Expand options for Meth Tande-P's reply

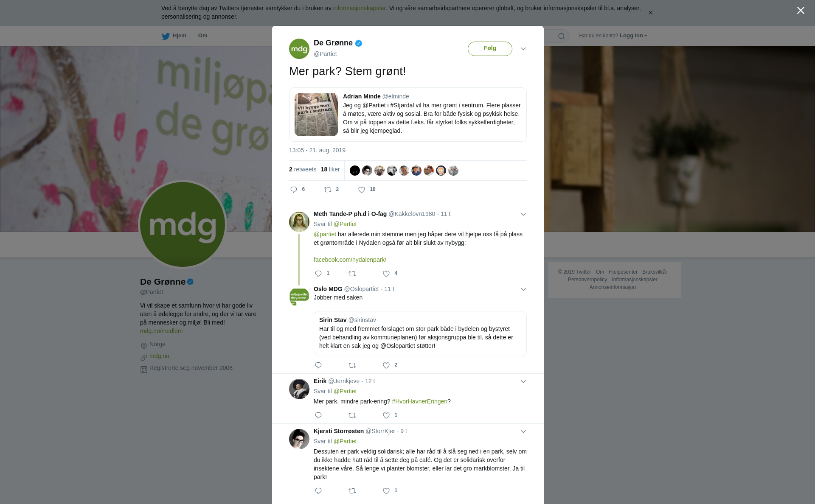pos(523,214)
